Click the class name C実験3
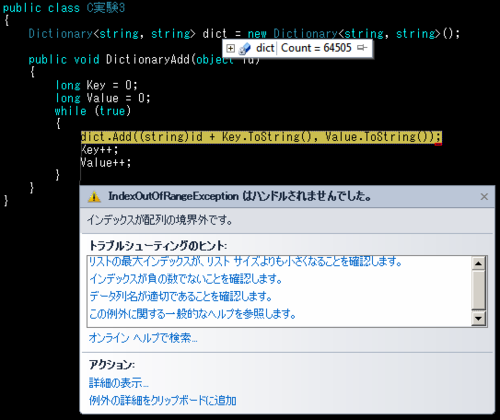The image size is (500, 420). pos(106,8)
